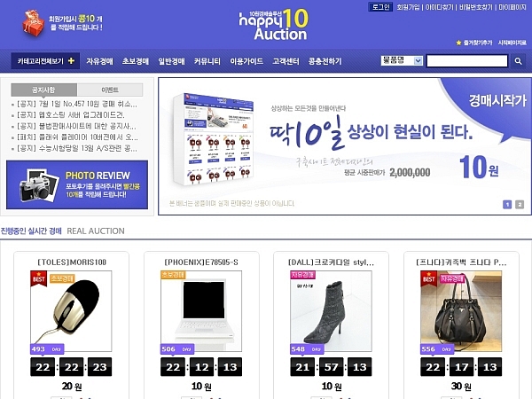Image resolution: width=532 pixels, height=399 pixels.
Task: Click the camera Photo Review banner
Action: (x=77, y=185)
